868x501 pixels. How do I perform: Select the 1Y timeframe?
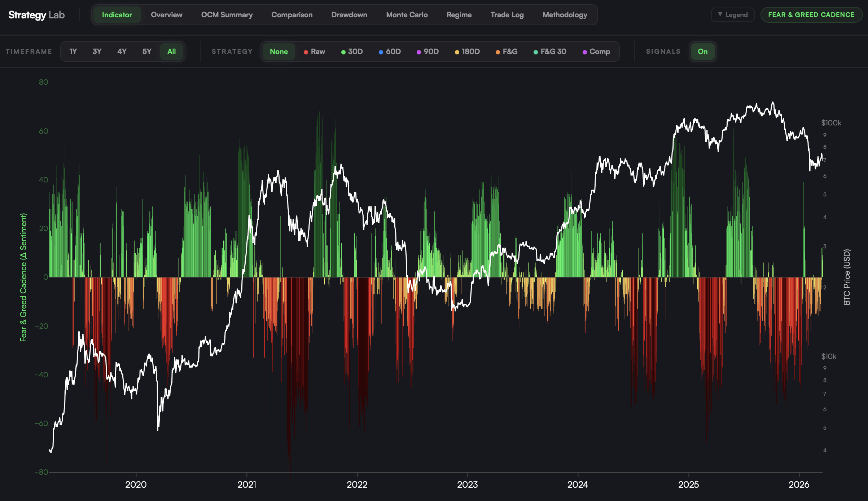point(73,52)
